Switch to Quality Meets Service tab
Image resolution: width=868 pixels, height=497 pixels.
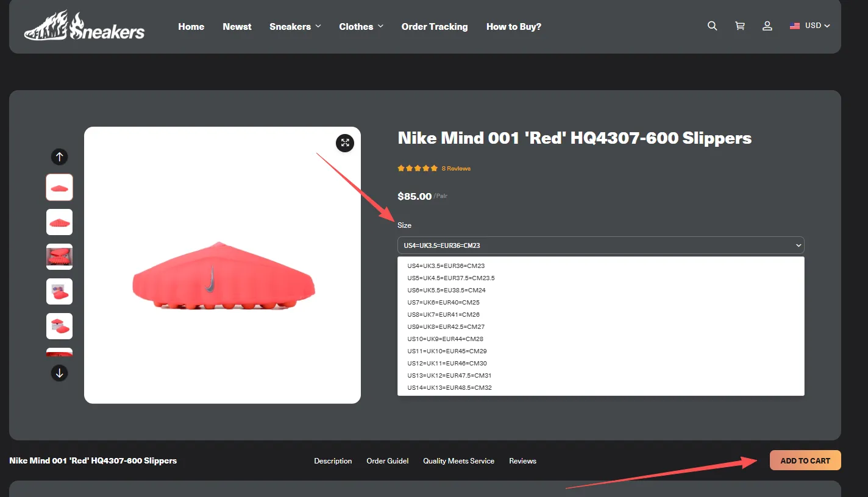click(x=459, y=460)
